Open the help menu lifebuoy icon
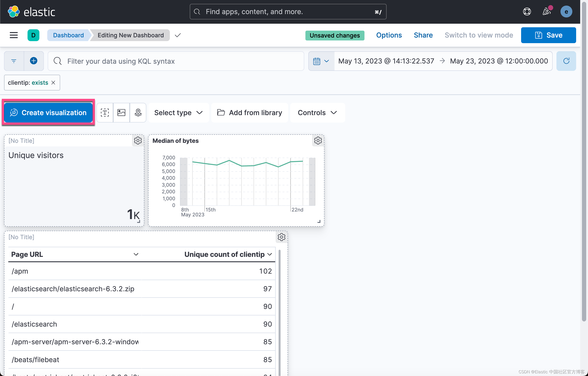 527,11
